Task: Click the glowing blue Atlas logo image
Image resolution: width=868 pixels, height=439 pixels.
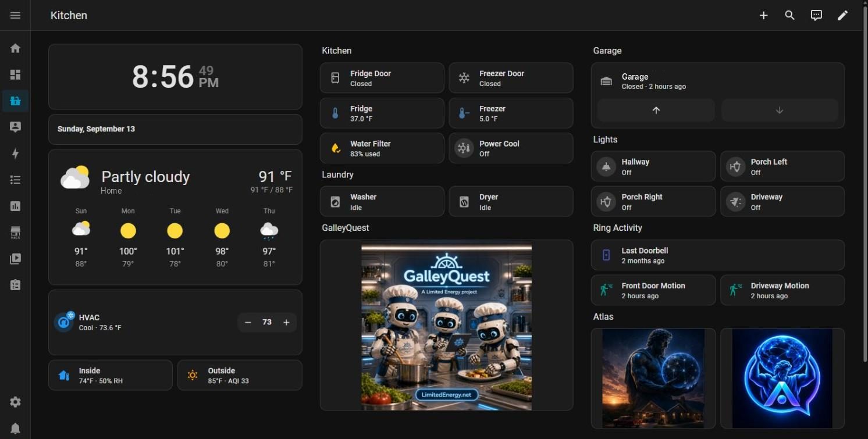Action: 782,379
